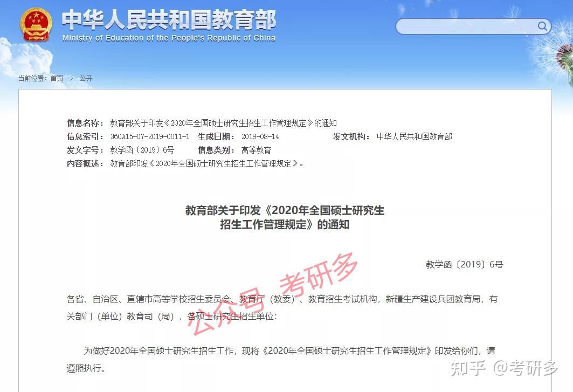Click the right-aligned 教学函〔2019〕6号 document number

pyautogui.click(x=465, y=264)
